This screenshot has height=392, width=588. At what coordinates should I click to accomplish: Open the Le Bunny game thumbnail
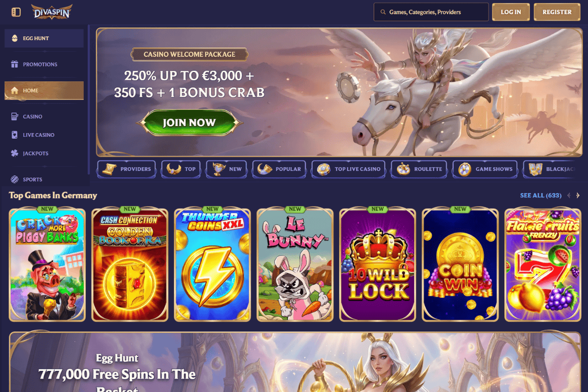[x=295, y=265]
